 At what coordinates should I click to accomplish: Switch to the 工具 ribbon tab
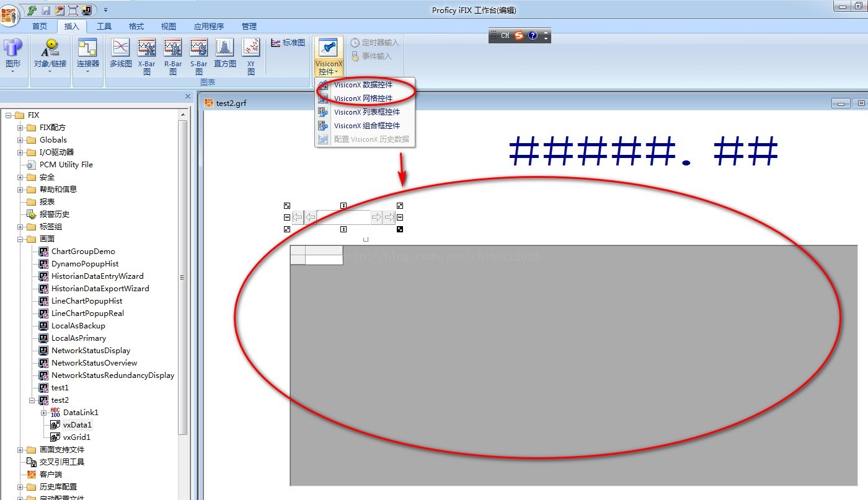[104, 26]
